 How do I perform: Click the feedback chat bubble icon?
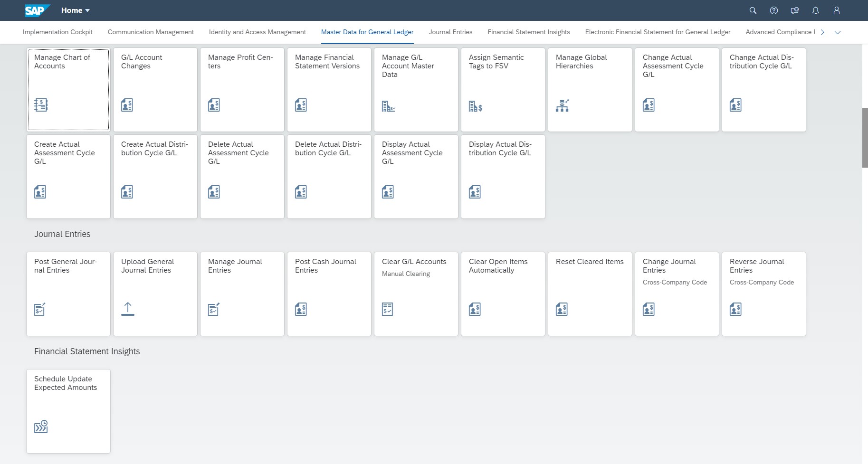point(794,10)
